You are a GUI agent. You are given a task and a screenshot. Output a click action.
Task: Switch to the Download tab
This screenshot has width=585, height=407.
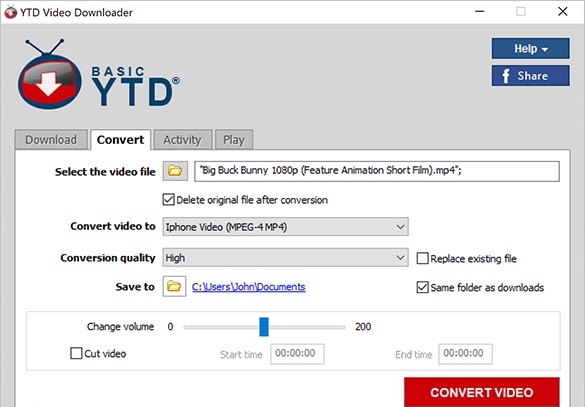pyautogui.click(x=51, y=140)
